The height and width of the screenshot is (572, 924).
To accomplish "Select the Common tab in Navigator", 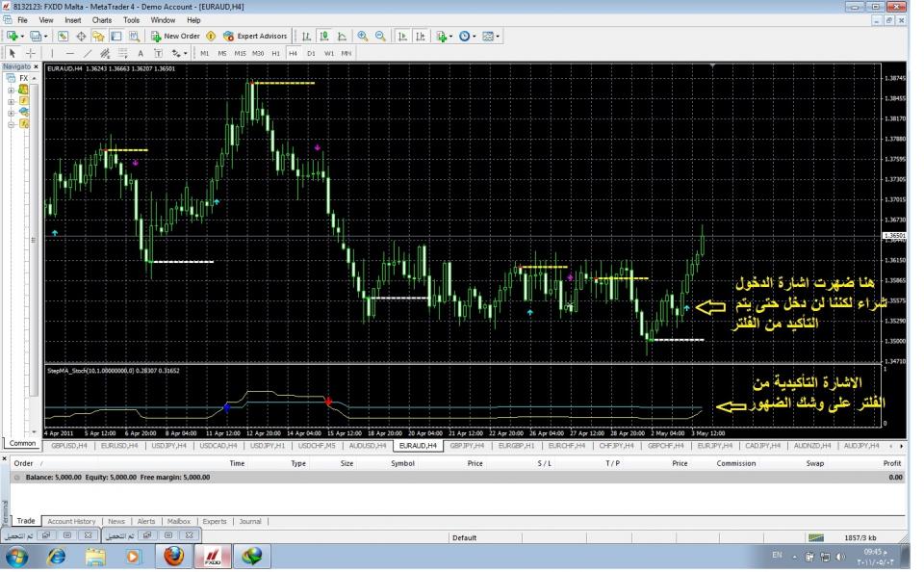I will coord(22,444).
